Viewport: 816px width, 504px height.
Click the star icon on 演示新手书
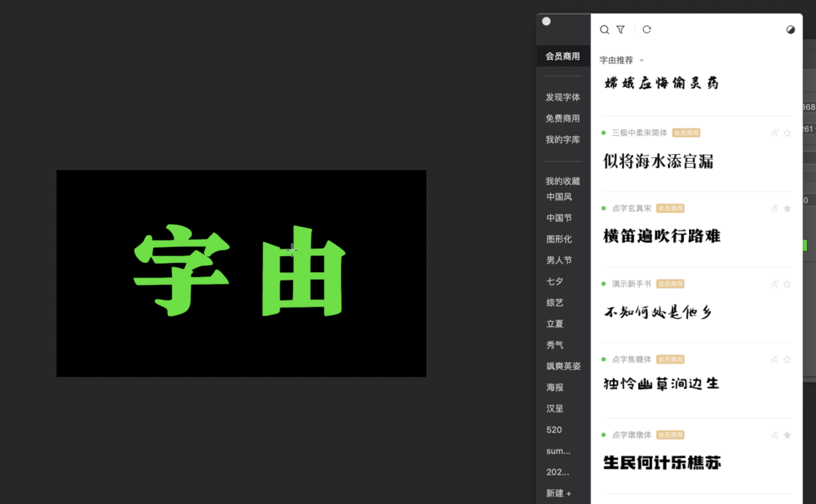[x=787, y=284]
